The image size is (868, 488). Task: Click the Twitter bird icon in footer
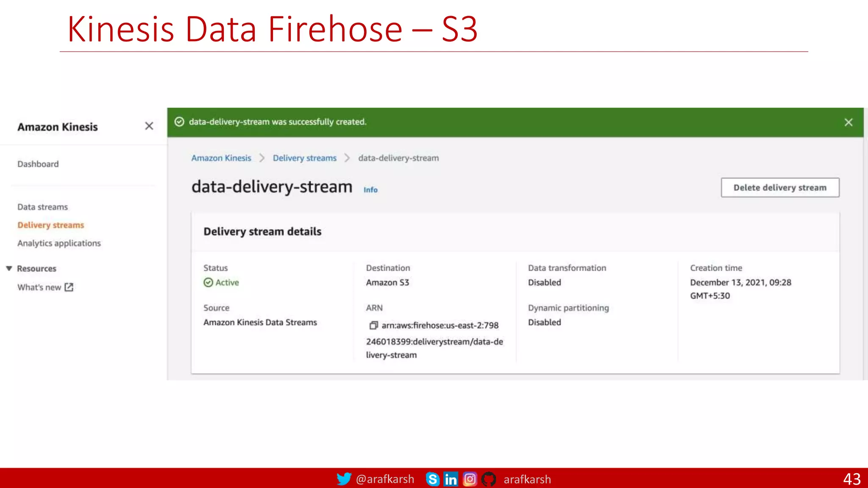tap(344, 479)
